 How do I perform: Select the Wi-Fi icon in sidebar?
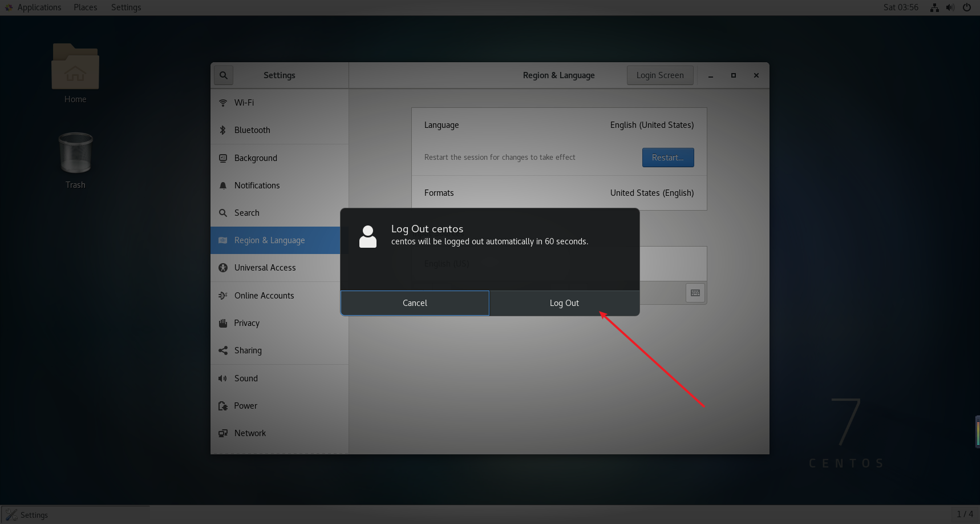point(223,103)
